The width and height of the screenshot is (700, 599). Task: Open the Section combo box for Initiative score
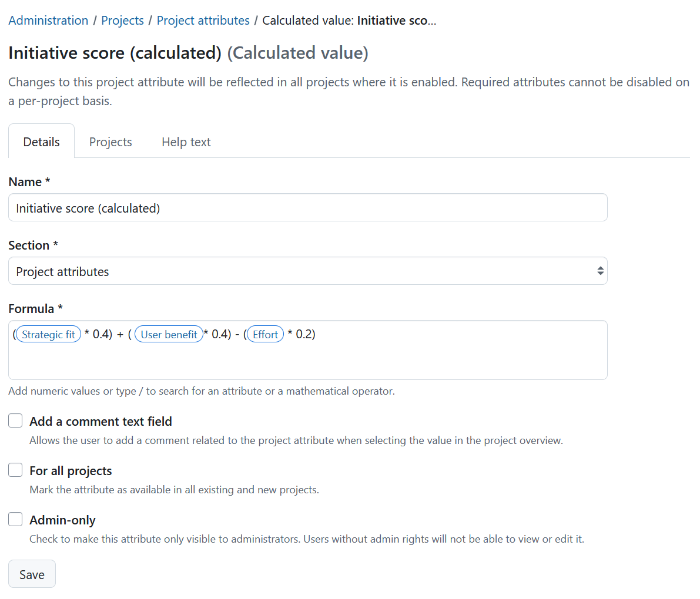pos(307,271)
